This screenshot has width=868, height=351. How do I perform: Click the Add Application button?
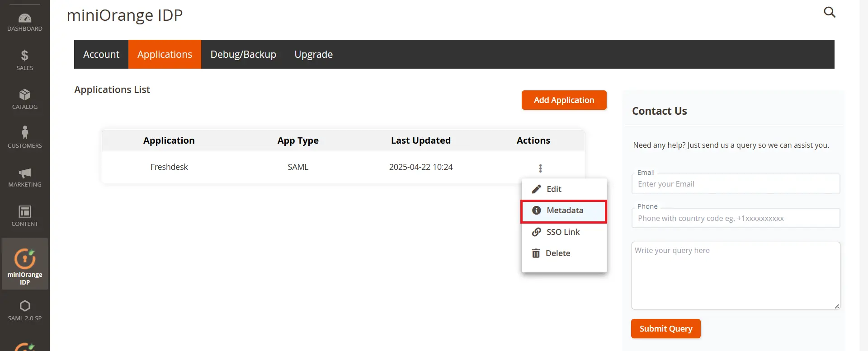tap(564, 100)
